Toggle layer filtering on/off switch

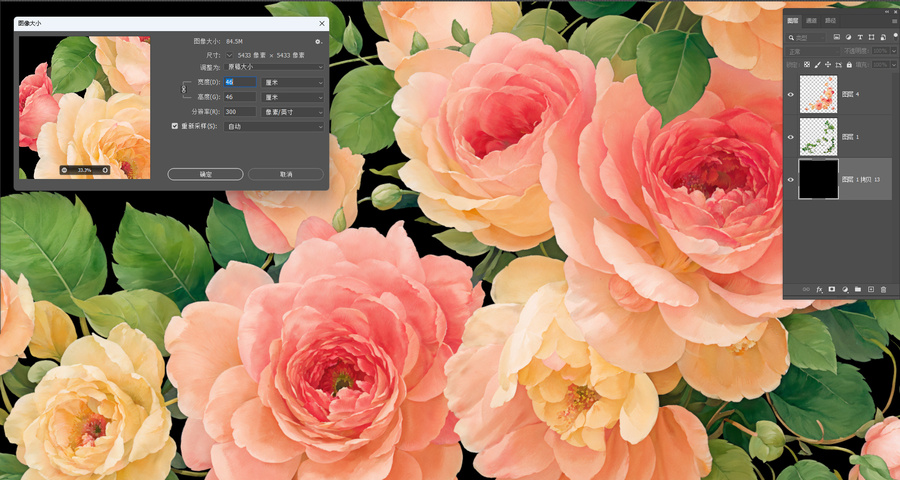tap(895, 37)
